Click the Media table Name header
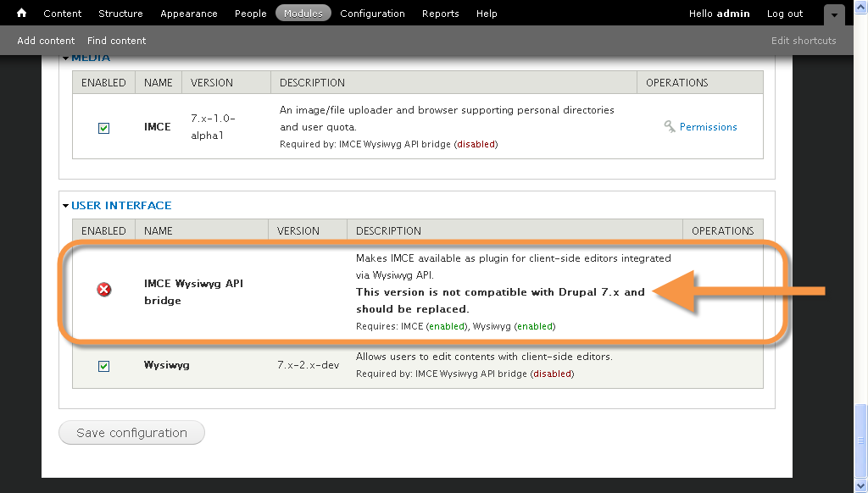 pyautogui.click(x=159, y=82)
